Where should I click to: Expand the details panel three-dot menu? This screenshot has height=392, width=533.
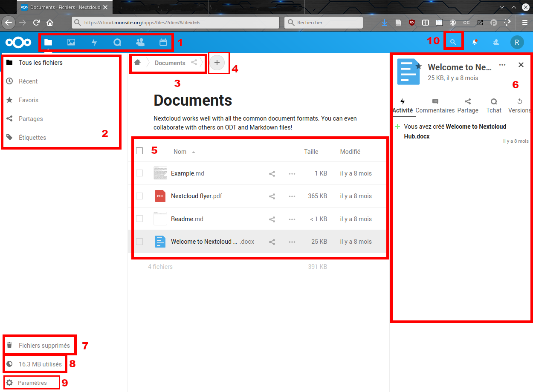point(502,65)
